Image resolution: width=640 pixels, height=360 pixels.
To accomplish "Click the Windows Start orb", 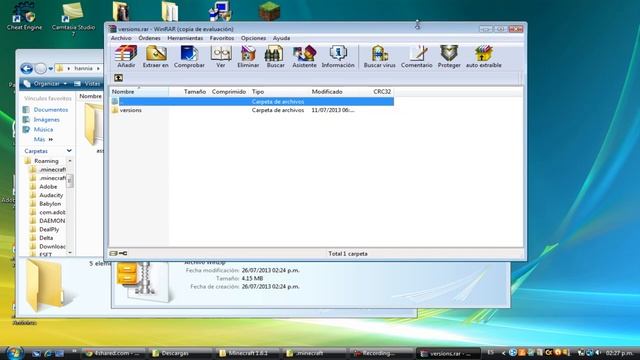I will tap(15, 352).
